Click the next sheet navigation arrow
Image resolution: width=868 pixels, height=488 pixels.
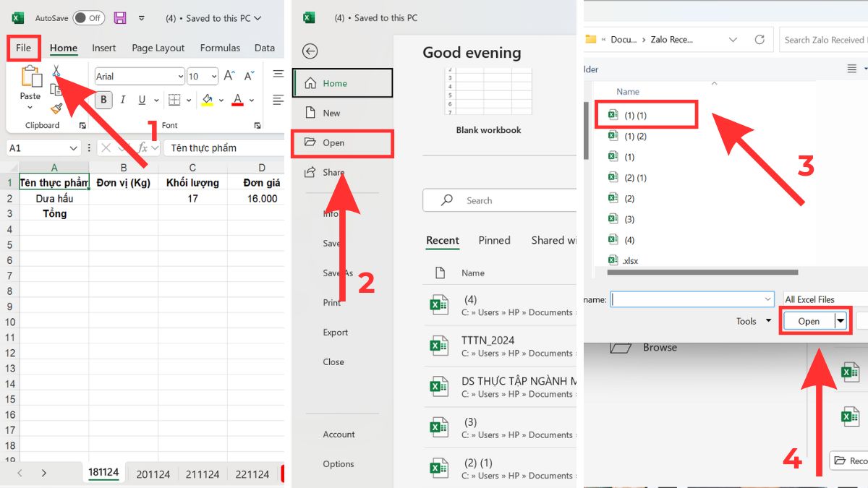[44, 474]
